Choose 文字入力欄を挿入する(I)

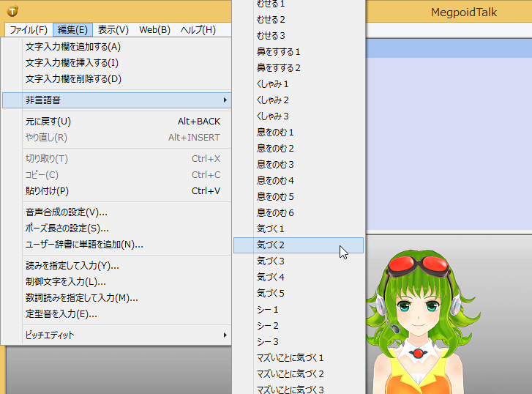coord(116,63)
